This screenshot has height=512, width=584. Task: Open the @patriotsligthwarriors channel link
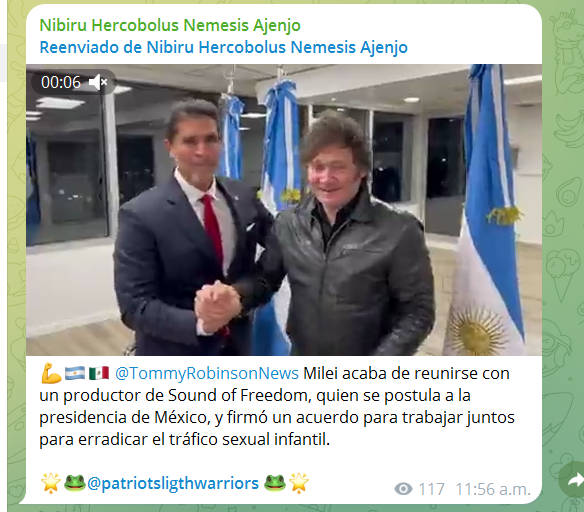(x=173, y=483)
